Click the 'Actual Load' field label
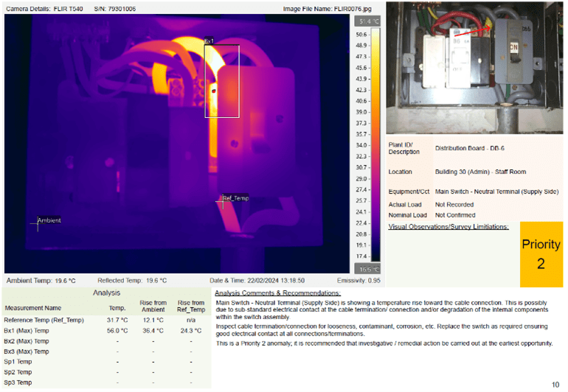This screenshot has height=392, width=568. (x=405, y=205)
